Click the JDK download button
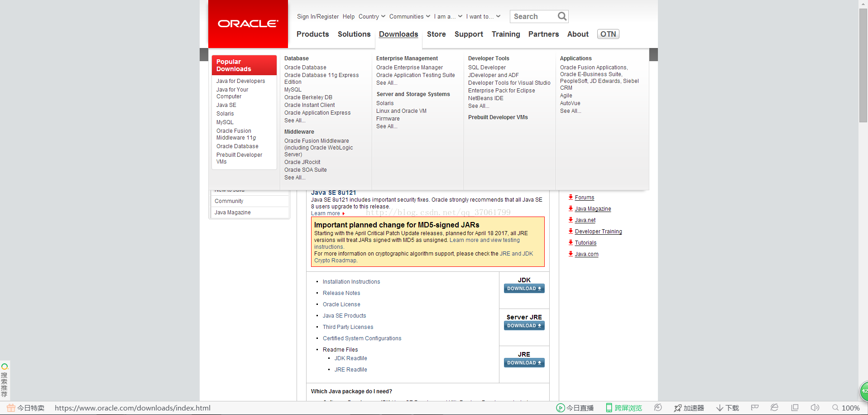The width and height of the screenshot is (868, 415). click(524, 289)
